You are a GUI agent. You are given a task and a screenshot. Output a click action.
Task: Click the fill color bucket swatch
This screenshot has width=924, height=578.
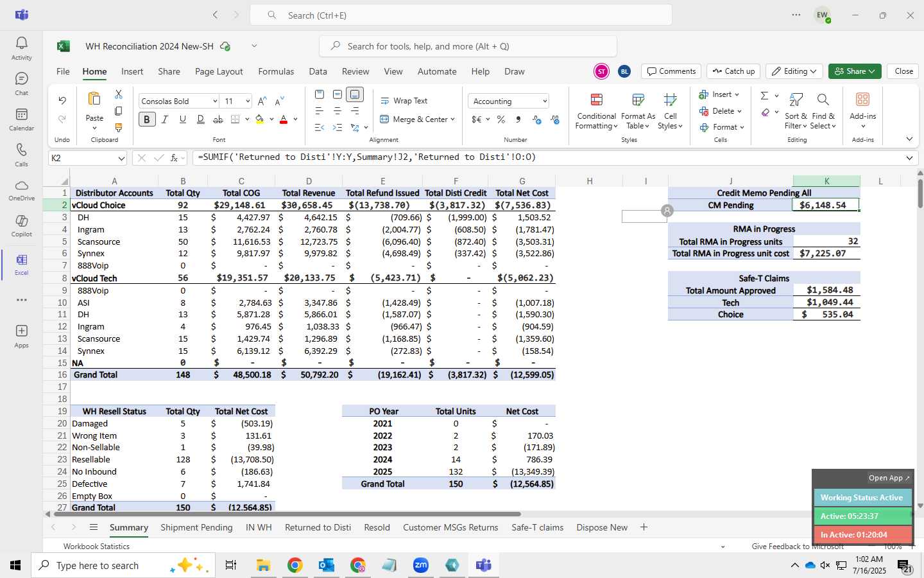(x=259, y=119)
